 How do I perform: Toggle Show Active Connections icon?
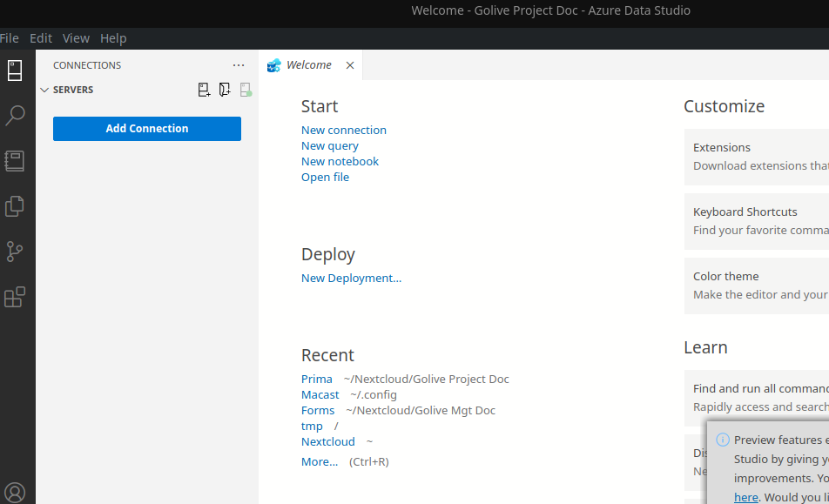click(x=246, y=90)
